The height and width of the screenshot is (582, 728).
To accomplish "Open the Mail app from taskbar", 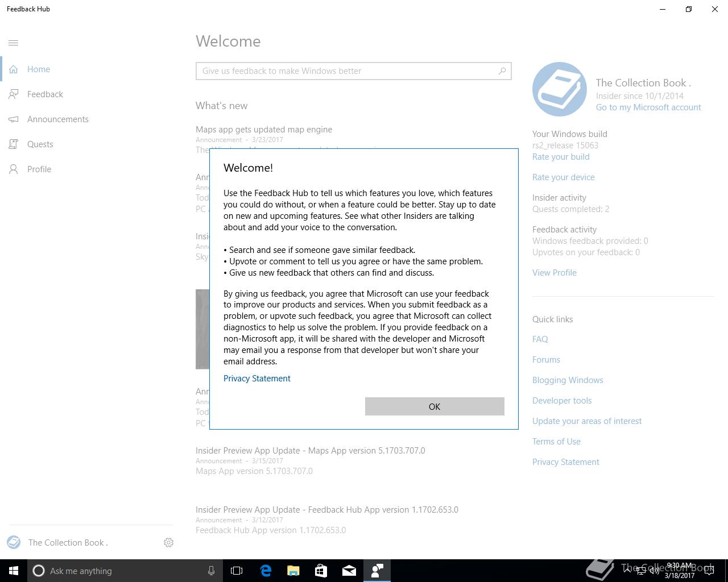I will coord(349,571).
